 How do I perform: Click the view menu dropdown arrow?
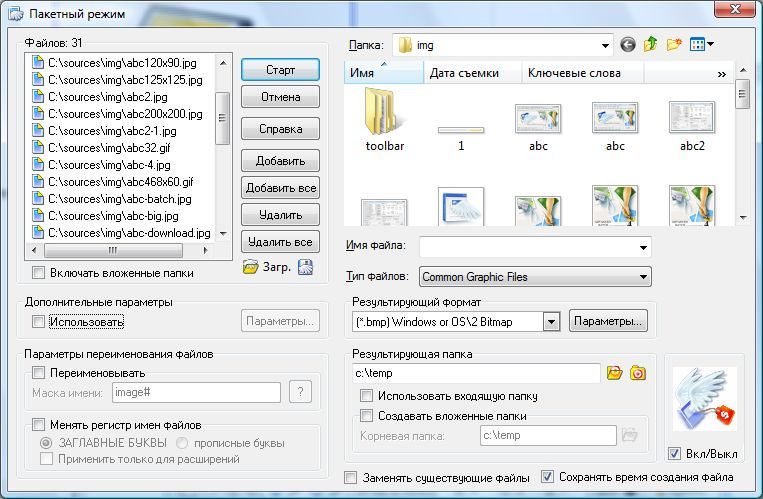[x=710, y=44]
